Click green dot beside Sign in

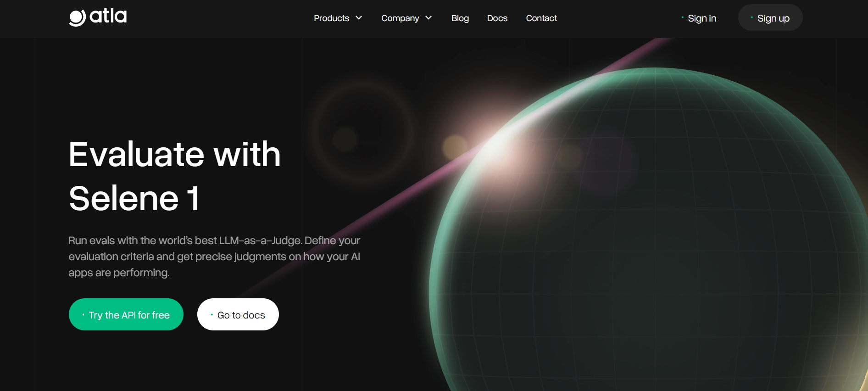coord(683,17)
